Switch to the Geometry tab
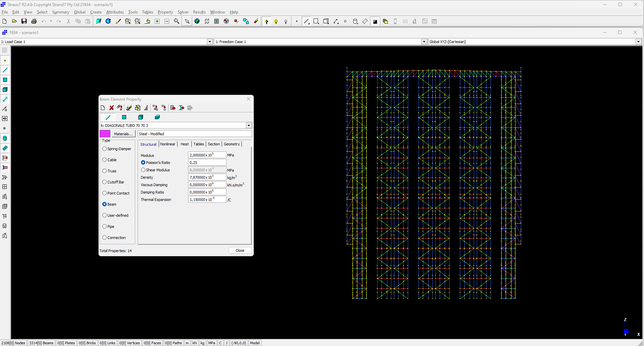Image resolution: width=644 pixels, height=346 pixels. pos(231,144)
